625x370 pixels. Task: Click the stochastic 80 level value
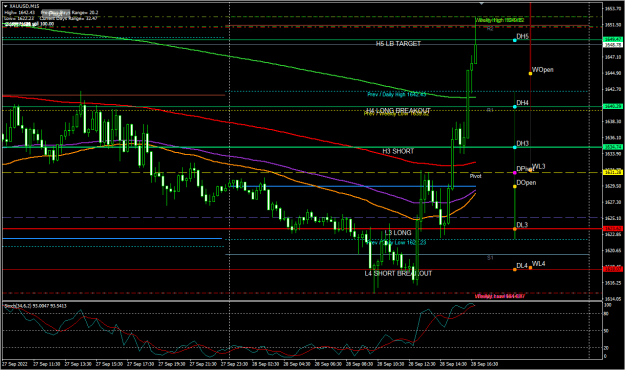[x=606, y=313]
